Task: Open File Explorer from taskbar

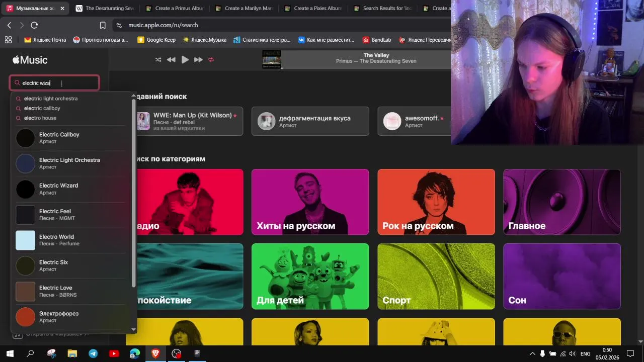Action: (x=72, y=353)
